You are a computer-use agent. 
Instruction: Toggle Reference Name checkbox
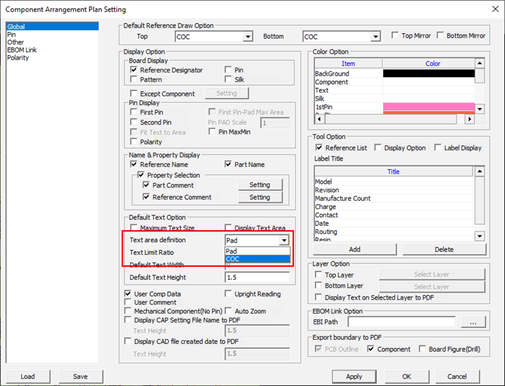(134, 164)
